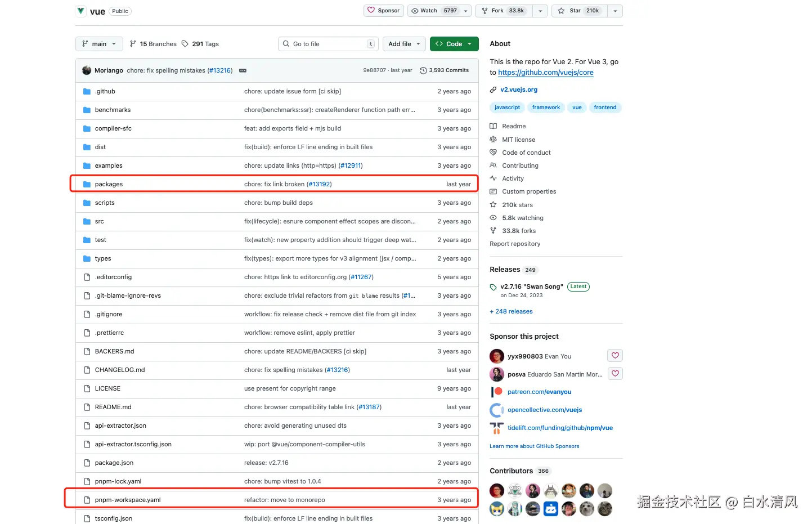812x524 pixels.
Task: Open the compiler-sfc folder
Action: point(113,128)
